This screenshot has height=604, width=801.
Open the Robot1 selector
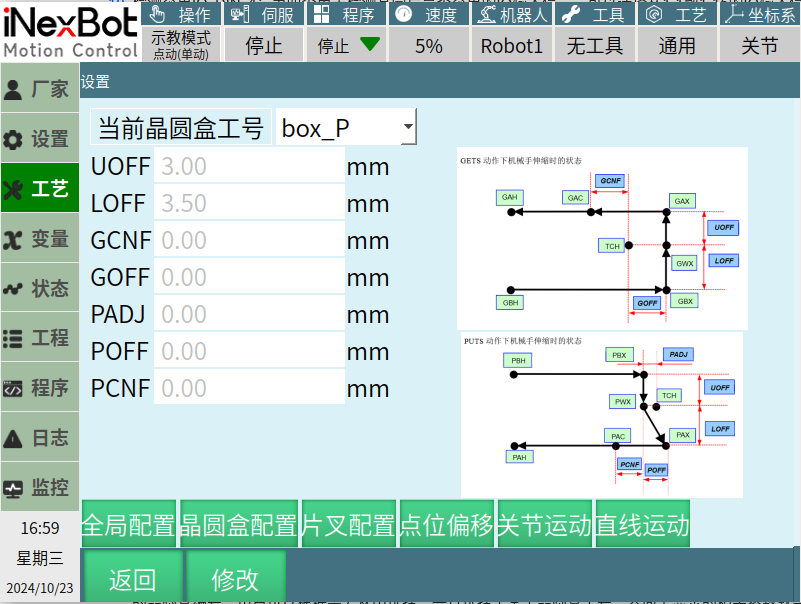tap(511, 45)
